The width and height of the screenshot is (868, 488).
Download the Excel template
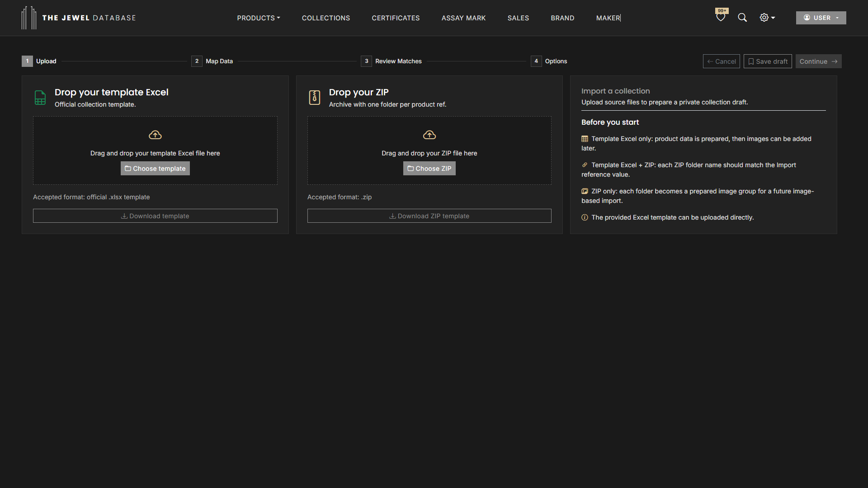(155, 216)
